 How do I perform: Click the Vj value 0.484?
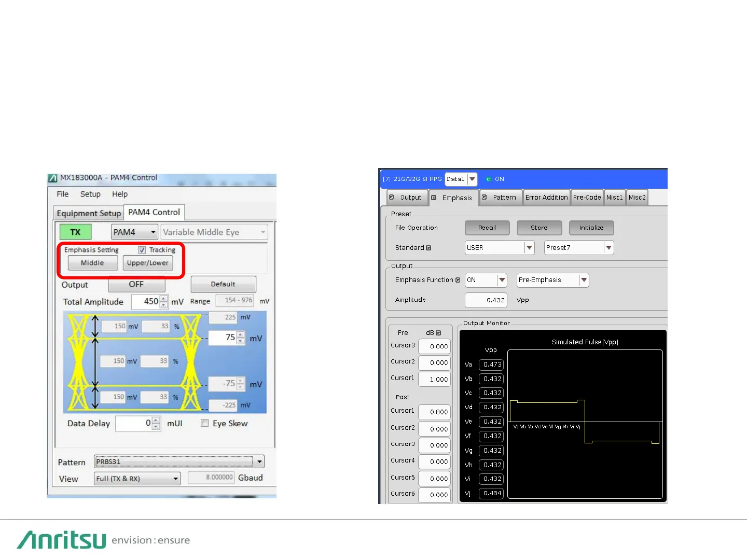491,493
